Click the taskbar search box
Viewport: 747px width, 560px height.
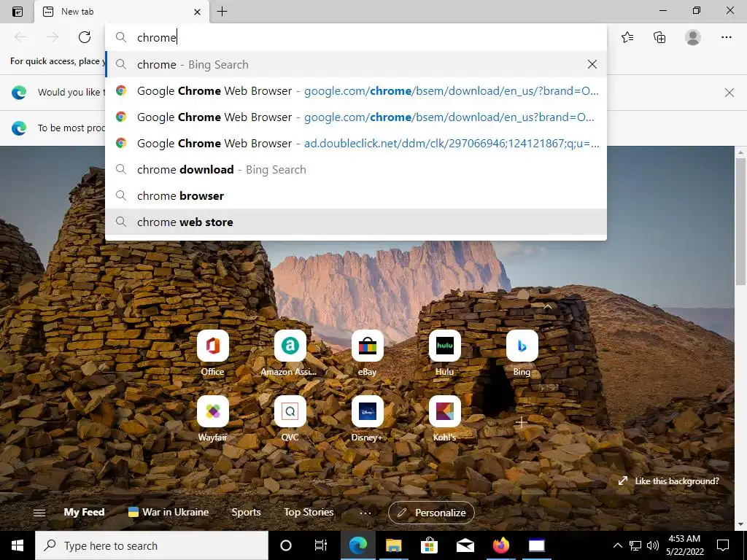pyautogui.click(x=152, y=545)
